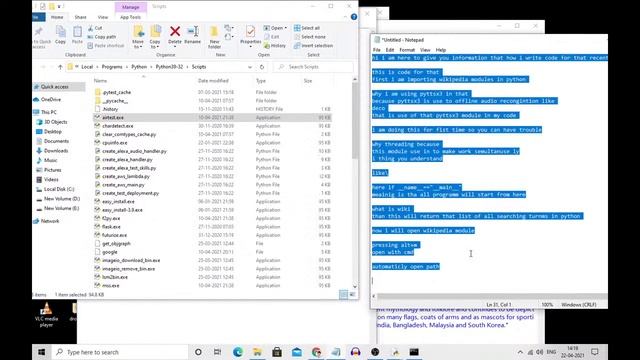Open Command Prompt on the taskbar
The image size is (640, 360).
(414, 352)
